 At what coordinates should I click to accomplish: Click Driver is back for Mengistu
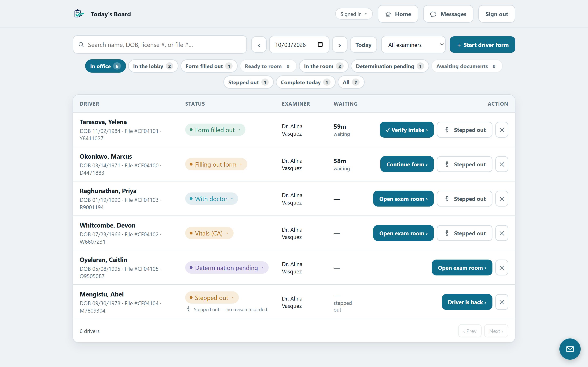point(467,302)
